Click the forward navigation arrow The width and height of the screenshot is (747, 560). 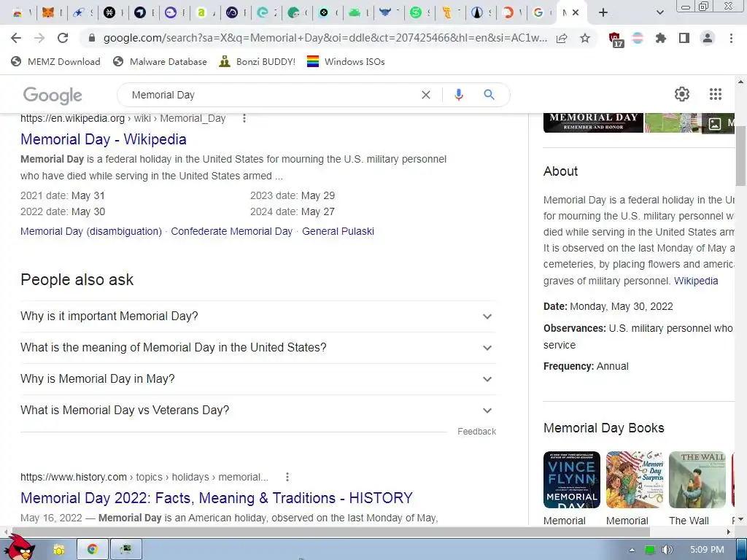tap(39, 38)
